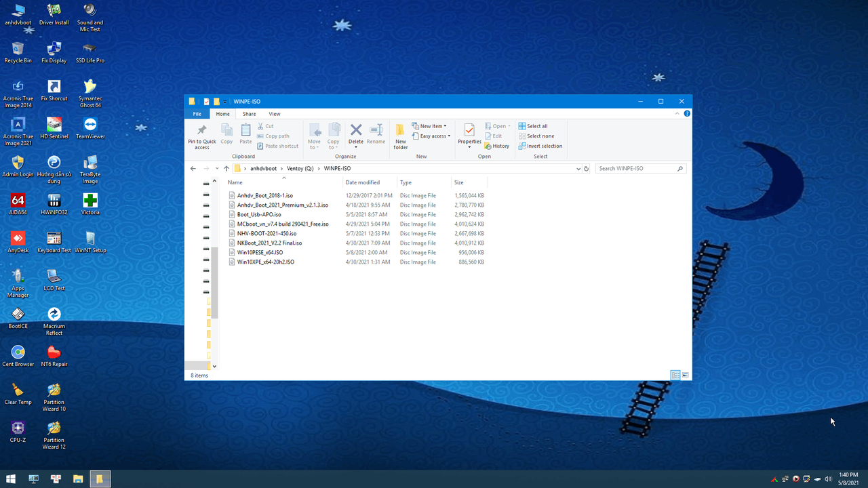
Task: Open the Delete button dropdown arrow
Action: (356, 148)
